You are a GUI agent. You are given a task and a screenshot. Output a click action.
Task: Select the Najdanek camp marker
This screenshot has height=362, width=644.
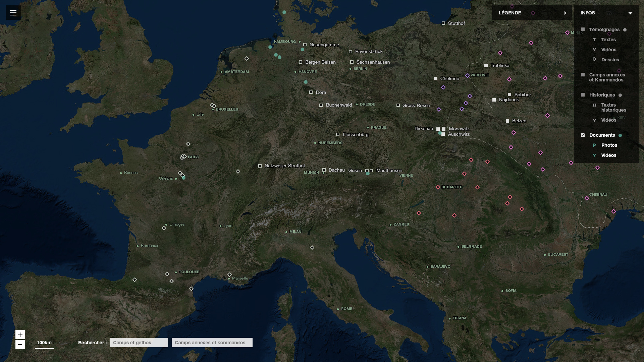coord(494,100)
